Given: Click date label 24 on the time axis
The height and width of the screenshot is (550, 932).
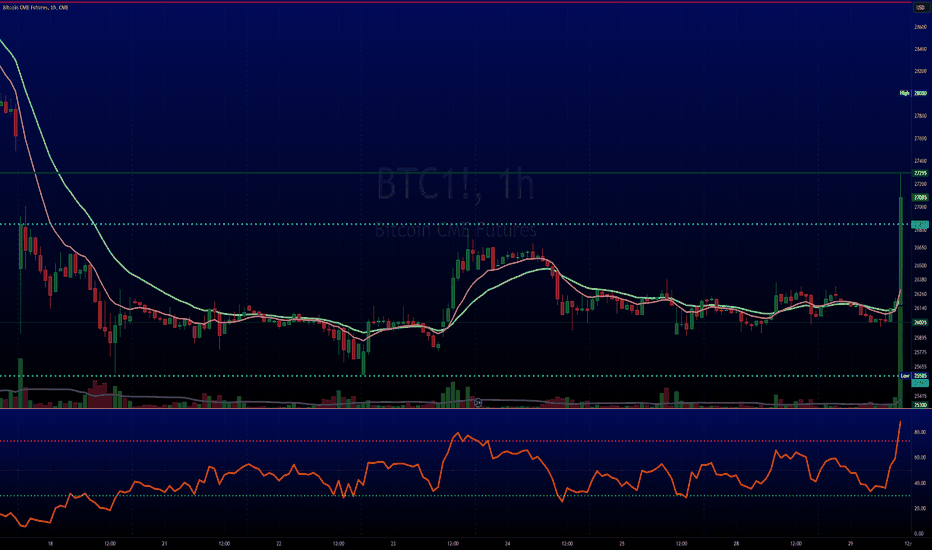Looking at the screenshot, I should pyautogui.click(x=508, y=543).
